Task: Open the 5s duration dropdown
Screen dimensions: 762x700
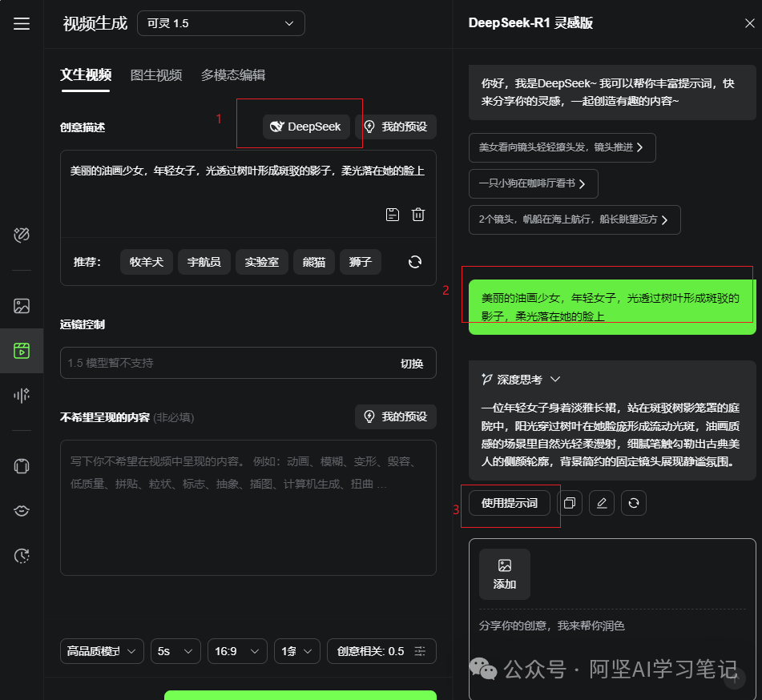Action: pyautogui.click(x=175, y=651)
